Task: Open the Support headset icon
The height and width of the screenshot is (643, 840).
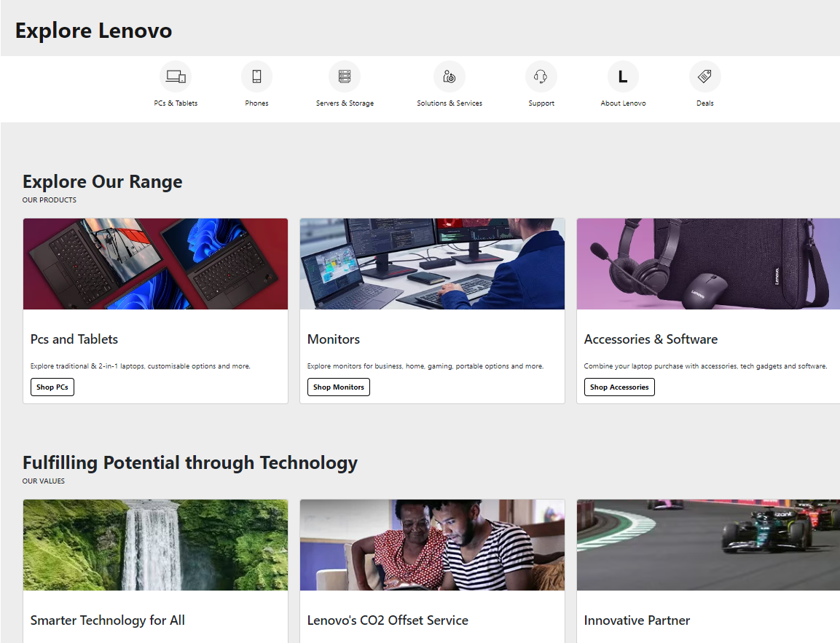Action: pos(541,76)
